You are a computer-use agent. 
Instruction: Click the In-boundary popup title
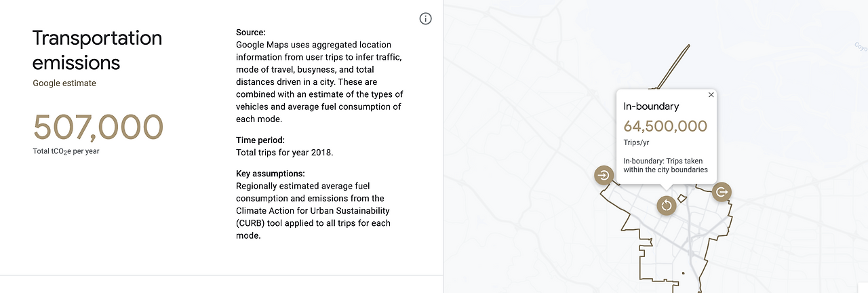click(x=651, y=106)
